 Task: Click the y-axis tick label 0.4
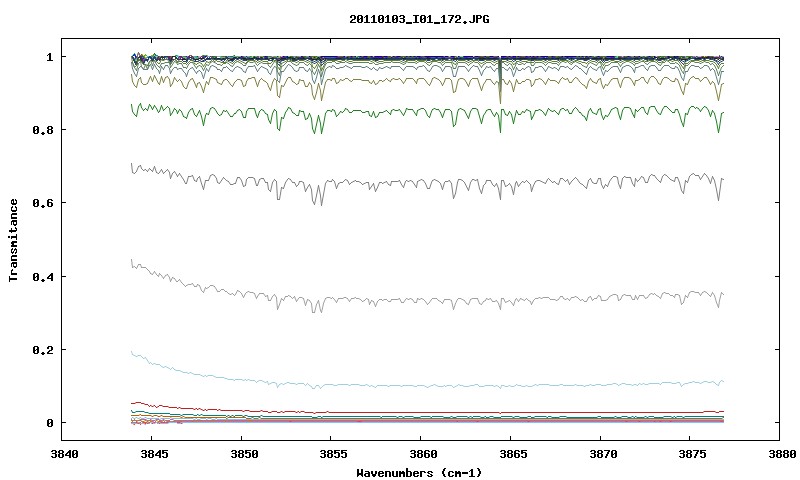[x=43, y=276]
